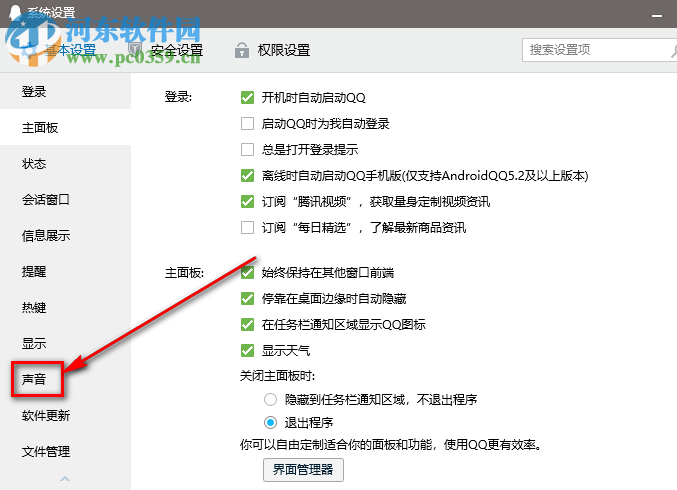
Task: Uncheck 离线时自动启动QQ手机版
Action: click(x=247, y=175)
